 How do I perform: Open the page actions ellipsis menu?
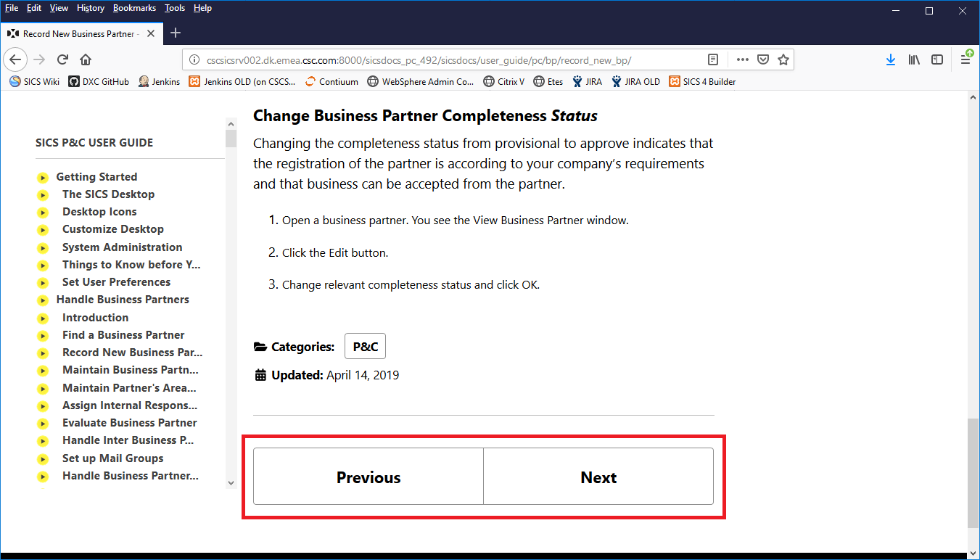click(x=743, y=59)
